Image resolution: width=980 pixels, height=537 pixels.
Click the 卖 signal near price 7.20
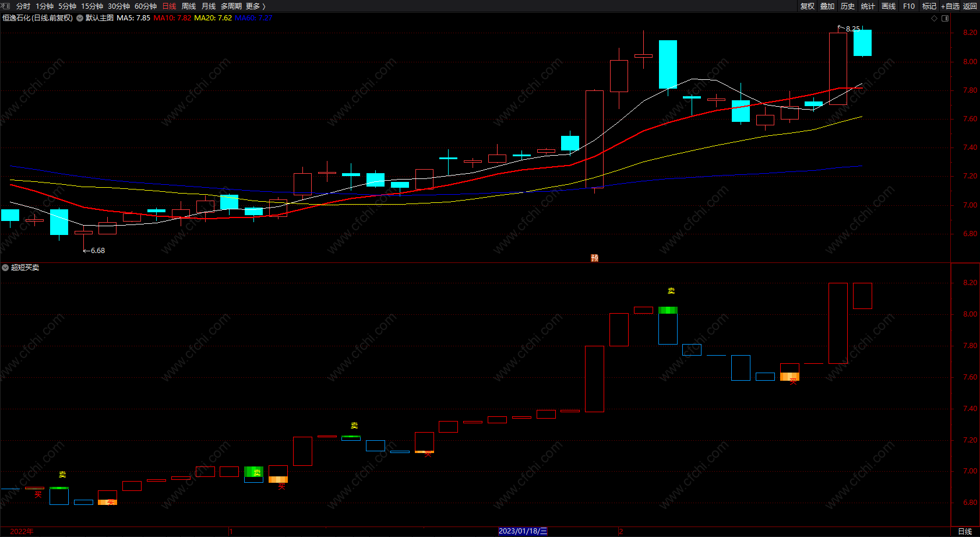click(354, 426)
